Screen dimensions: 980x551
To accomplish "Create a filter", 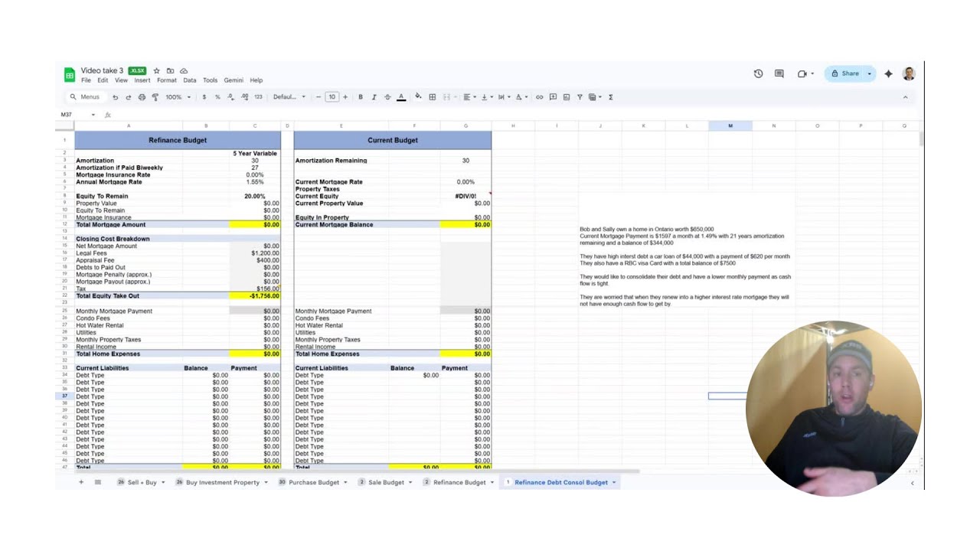I will [x=580, y=97].
